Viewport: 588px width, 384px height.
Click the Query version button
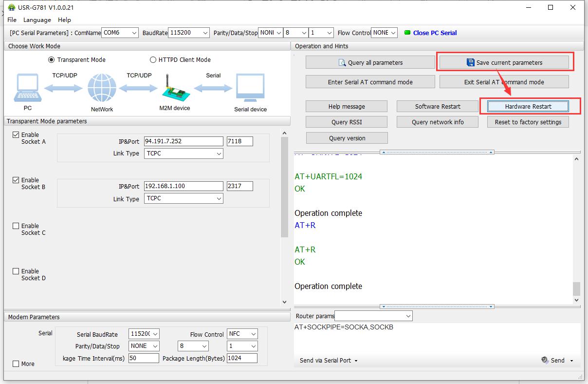[x=347, y=138]
